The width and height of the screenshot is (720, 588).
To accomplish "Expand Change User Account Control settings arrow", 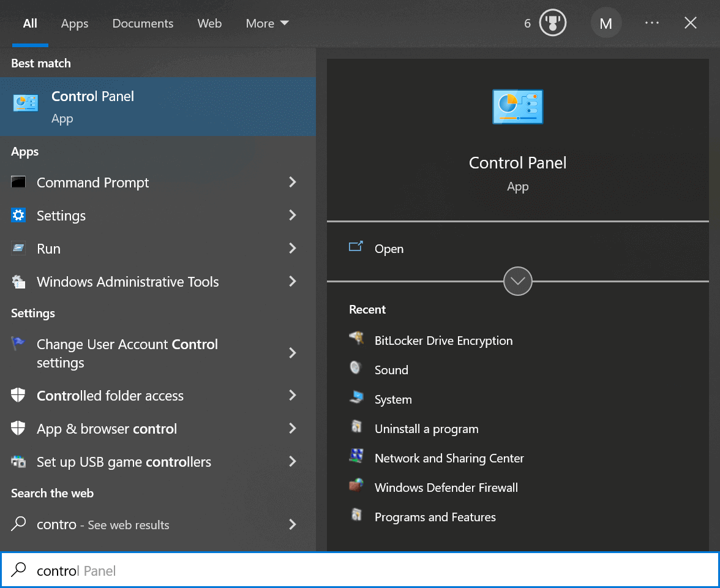I will point(293,353).
